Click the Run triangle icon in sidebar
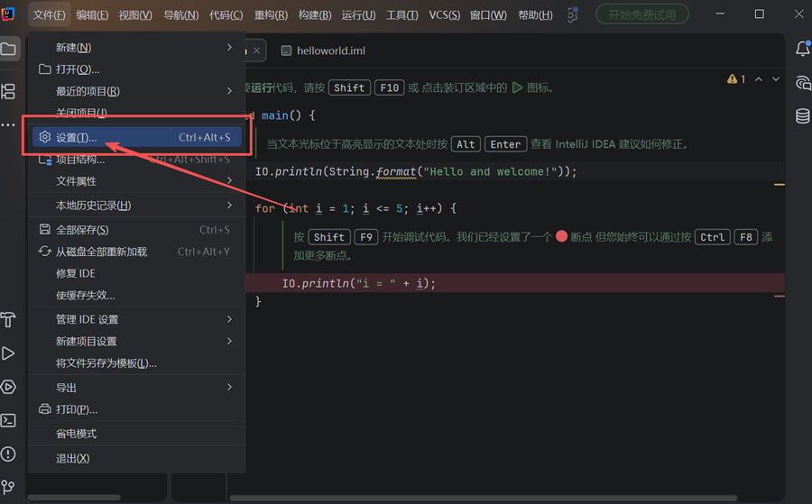This screenshot has width=812, height=504. [x=8, y=353]
